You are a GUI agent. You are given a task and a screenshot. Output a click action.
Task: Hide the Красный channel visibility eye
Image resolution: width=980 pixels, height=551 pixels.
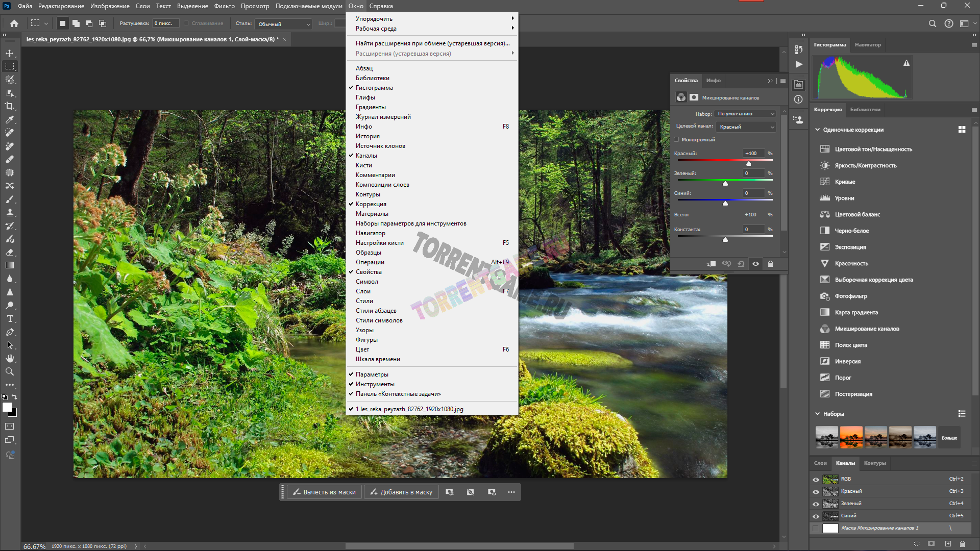click(816, 491)
